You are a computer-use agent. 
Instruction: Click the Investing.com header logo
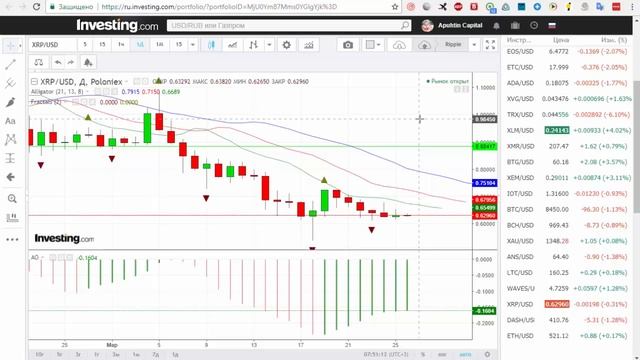tap(117, 25)
